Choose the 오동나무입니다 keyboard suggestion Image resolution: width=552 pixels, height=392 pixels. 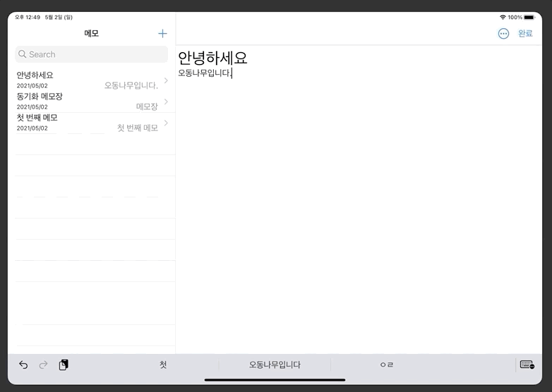(275, 365)
